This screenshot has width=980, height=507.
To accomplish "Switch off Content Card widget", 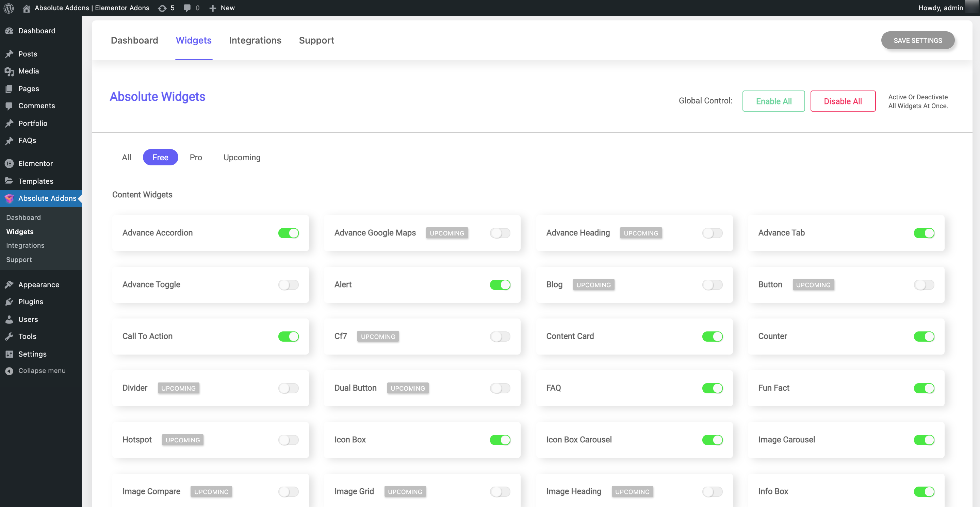I will (712, 336).
